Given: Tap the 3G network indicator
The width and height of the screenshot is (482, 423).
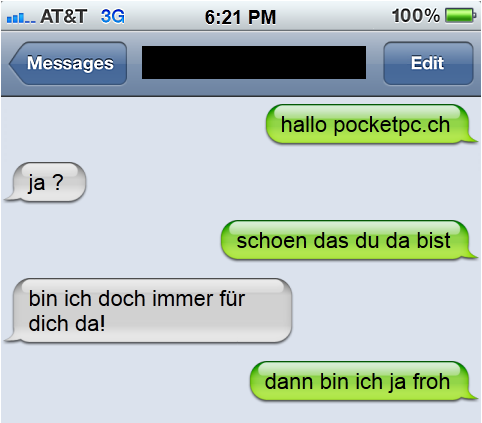Looking at the screenshot, I should [113, 16].
